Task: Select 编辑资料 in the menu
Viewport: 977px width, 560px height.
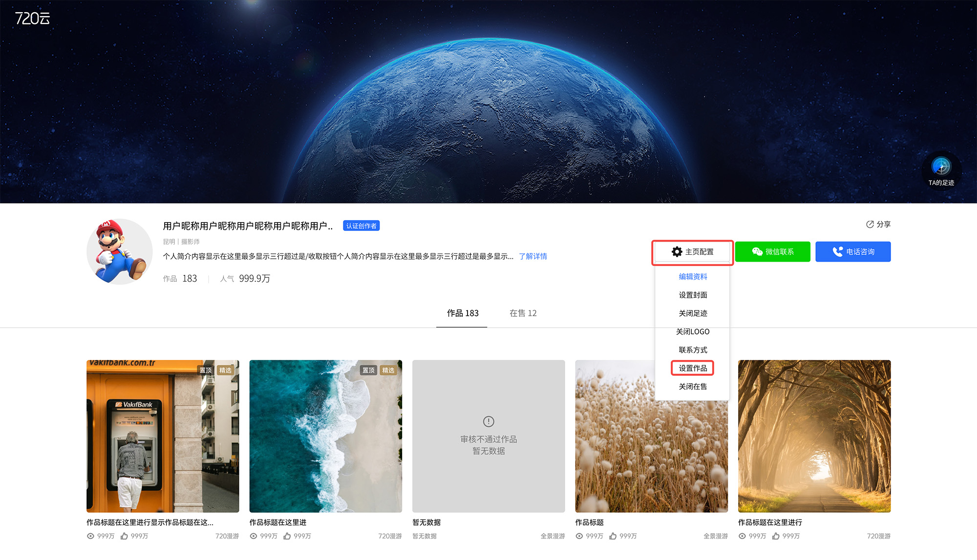Action: pos(693,276)
